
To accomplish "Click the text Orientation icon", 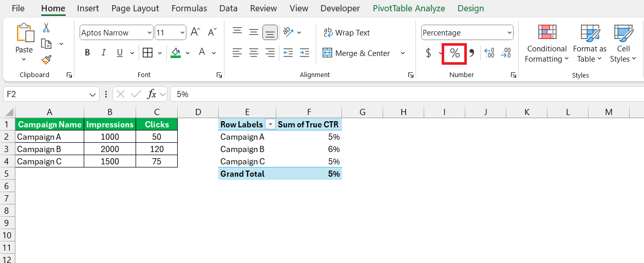I will click(x=288, y=32).
